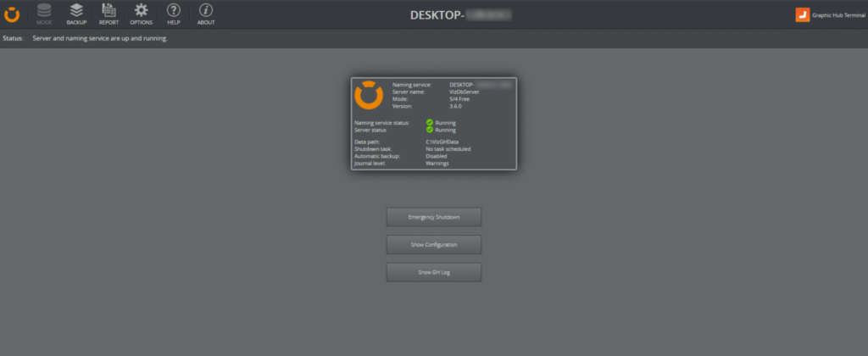Click the green check beside Server status
This screenshot has width=868, height=356.
(x=430, y=130)
